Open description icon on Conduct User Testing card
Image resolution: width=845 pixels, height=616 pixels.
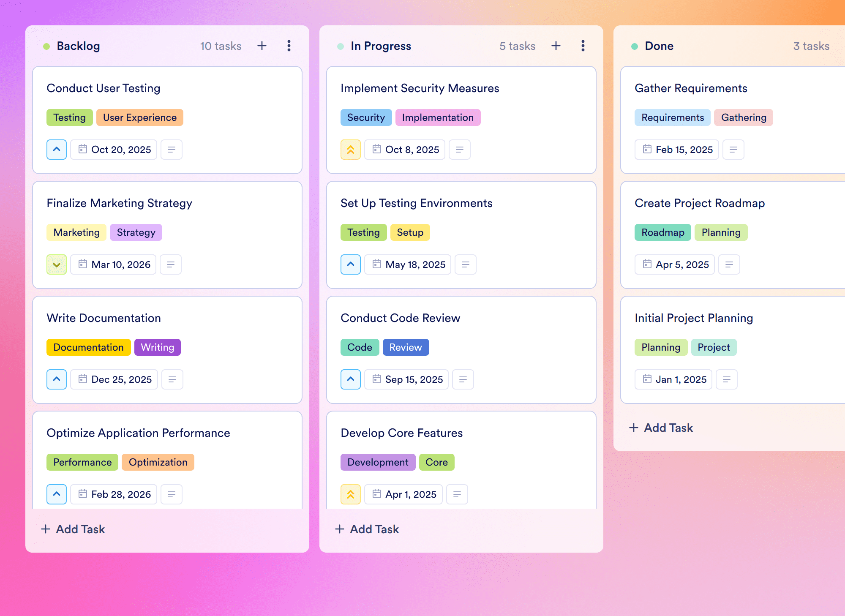pyautogui.click(x=172, y=150)
